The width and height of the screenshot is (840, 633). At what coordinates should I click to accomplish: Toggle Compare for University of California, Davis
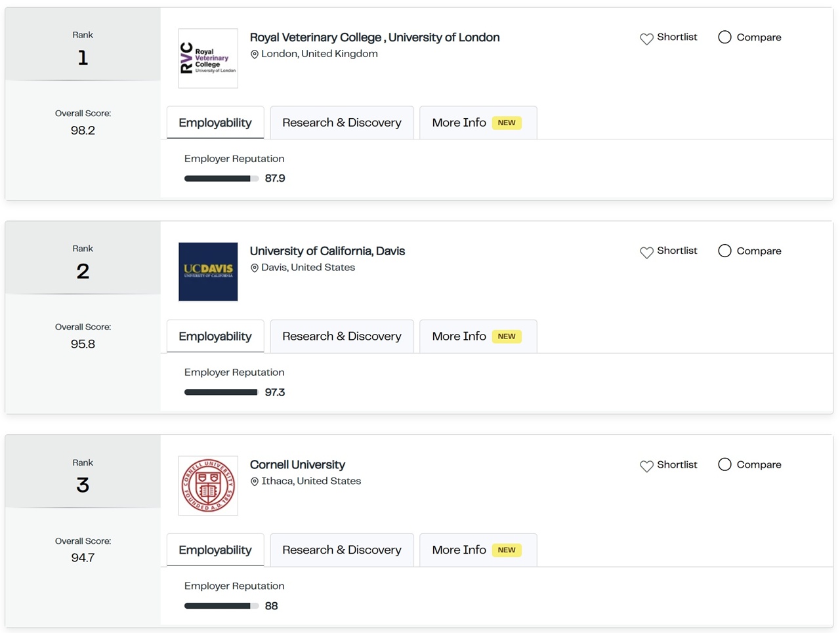pos(724,251)
